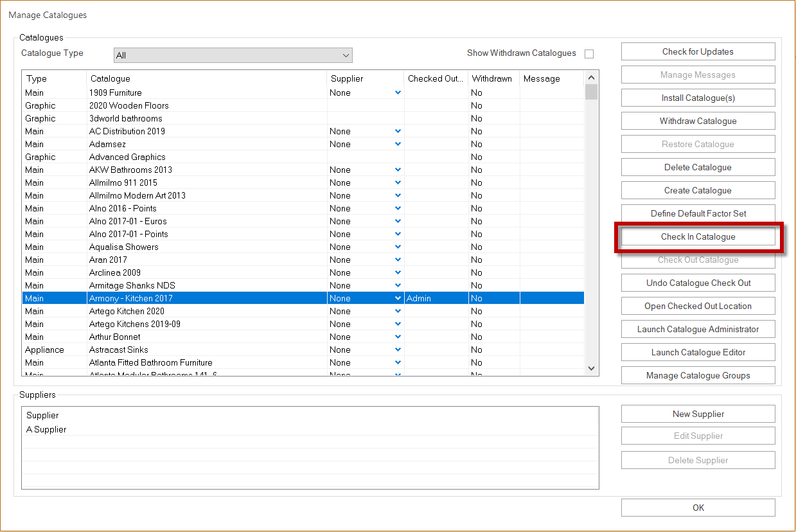
Task: Open Define Default Factor Set
Action: (x=698, y=213)
